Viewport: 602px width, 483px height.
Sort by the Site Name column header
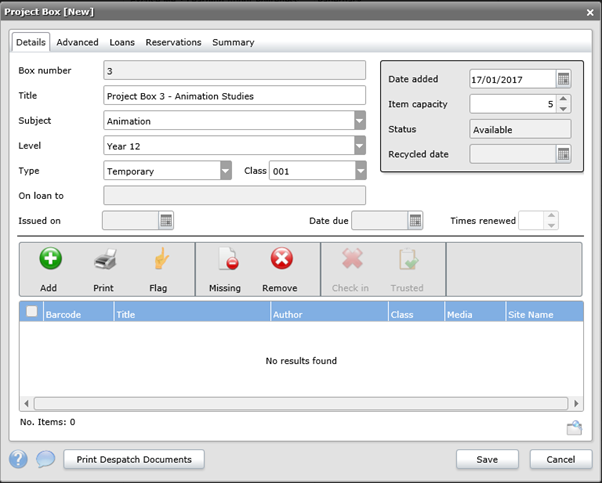(x=544, y=311)
